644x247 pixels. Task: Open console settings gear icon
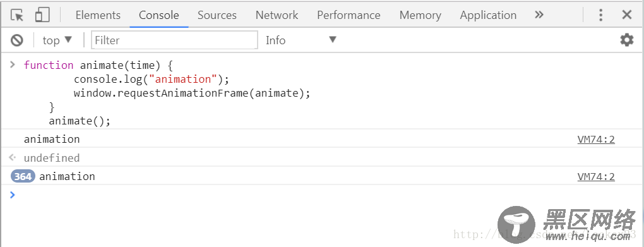point(626,40)
